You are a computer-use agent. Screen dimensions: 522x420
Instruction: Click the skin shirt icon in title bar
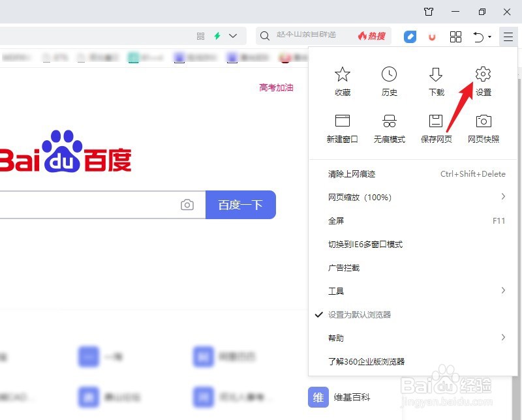click(x=429, y=12)
